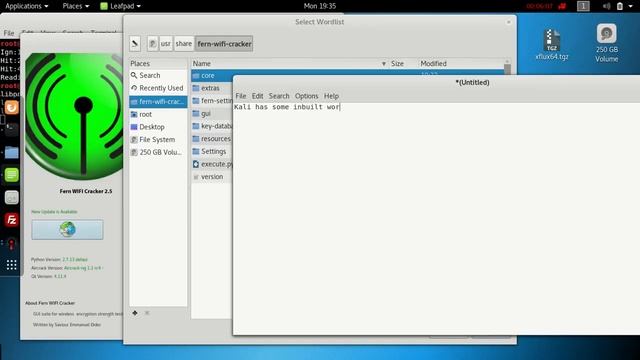Screen dimensions: 640x360
Task: Click the file list vertical scrollbar
Action: 507,68
